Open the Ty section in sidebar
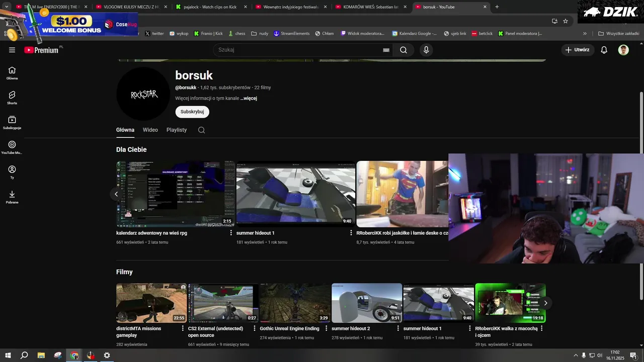Viewport: 644px width, 362px height. [12, 172]
